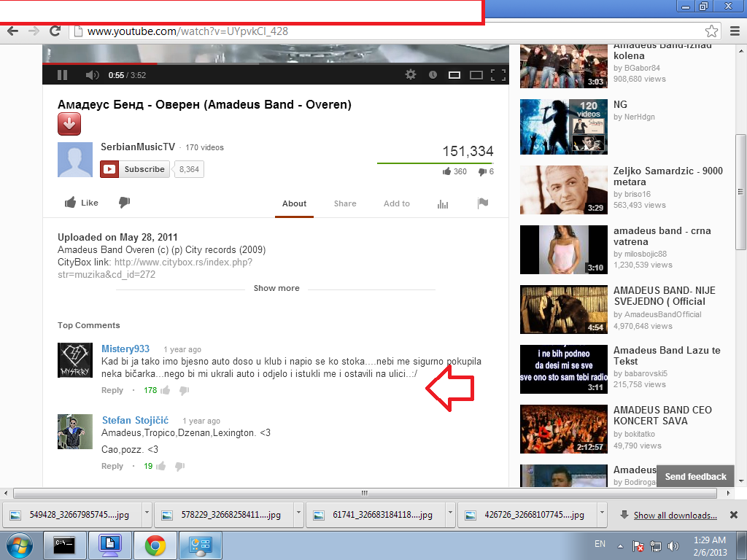This screenshot has height=560, width=747.
Task: Go back to previous page
Action: point(13,31)
